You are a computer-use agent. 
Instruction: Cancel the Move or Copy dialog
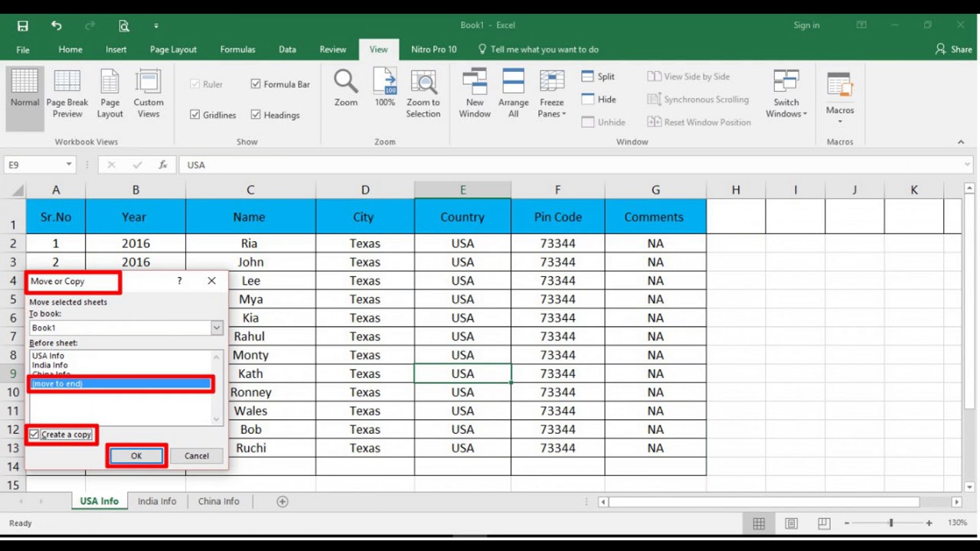pos(197,456)
